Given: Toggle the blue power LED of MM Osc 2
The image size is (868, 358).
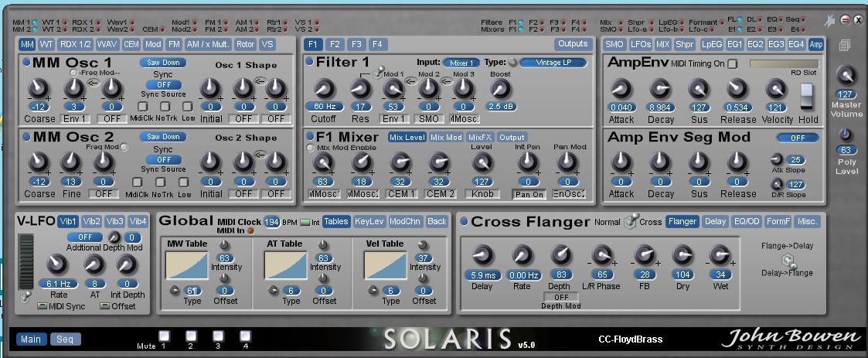Looking at the screenshot, I should click(26, 136).
